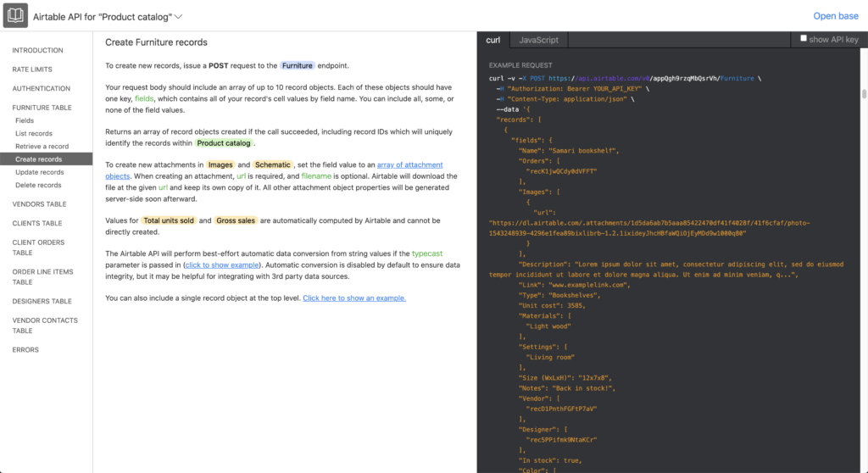Click the highlighted "Schematic" field label
Image resolution: width=868 pixels, height=473 pixels.
(x=272, y=165)
